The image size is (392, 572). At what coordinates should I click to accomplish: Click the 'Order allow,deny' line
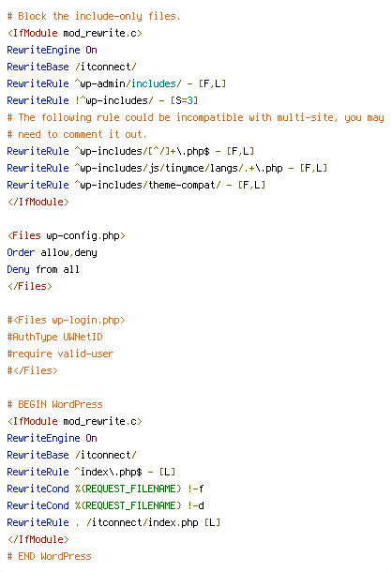coord(53,252)
